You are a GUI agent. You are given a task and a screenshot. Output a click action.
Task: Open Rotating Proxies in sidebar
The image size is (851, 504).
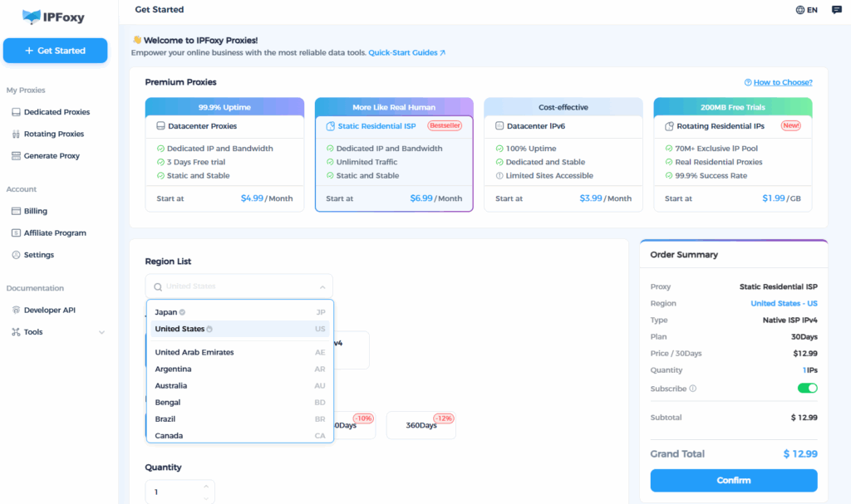point(53,134)
